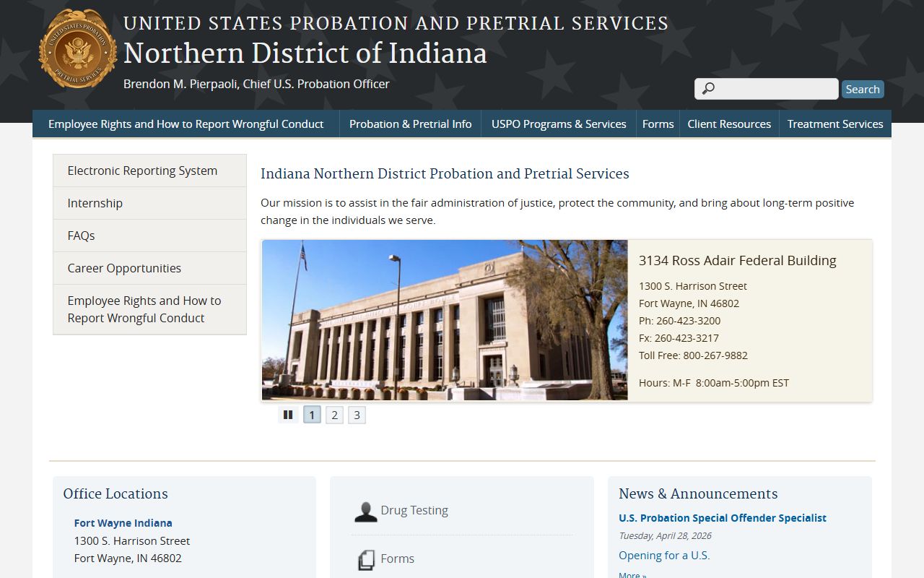Click the US Probation seal logo
924x578 pixels.
click(x=77, y=48)
